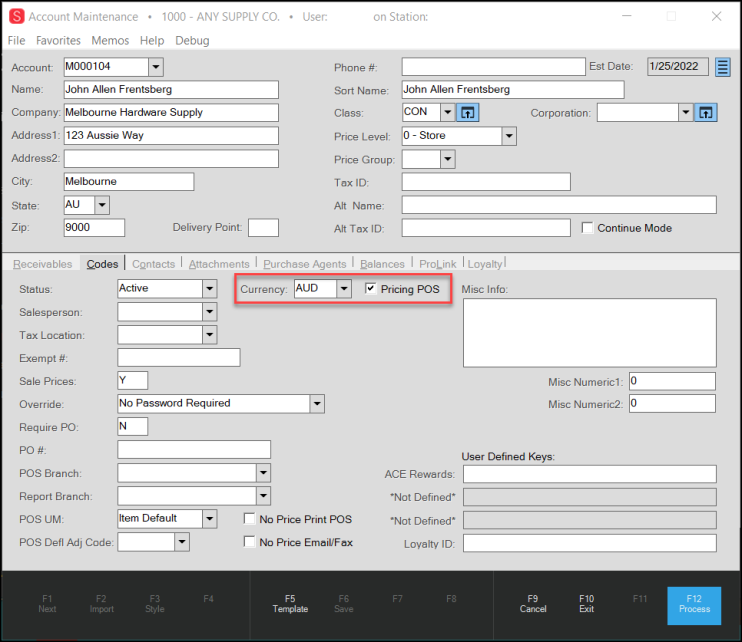Open the Favorites menu
742x642 pixels.
point(58,41)
